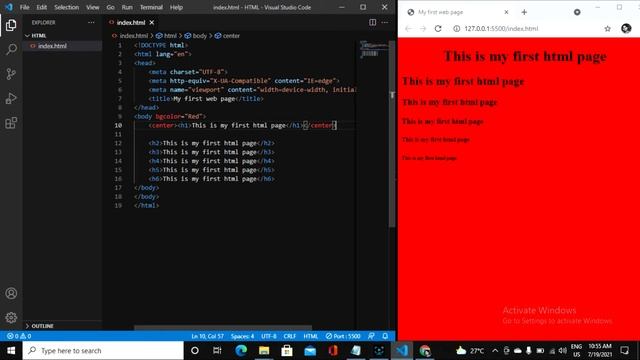The image size is (640, 360).
Task: Click Ln 10, Col 57 in status bar
Action: pos(208,336)
